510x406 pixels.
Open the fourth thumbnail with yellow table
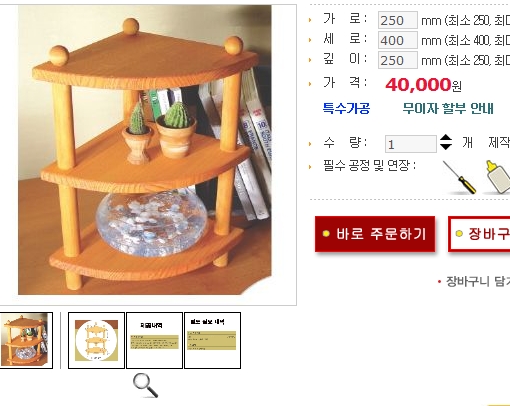pyautogui.click(x=212, y=340)
